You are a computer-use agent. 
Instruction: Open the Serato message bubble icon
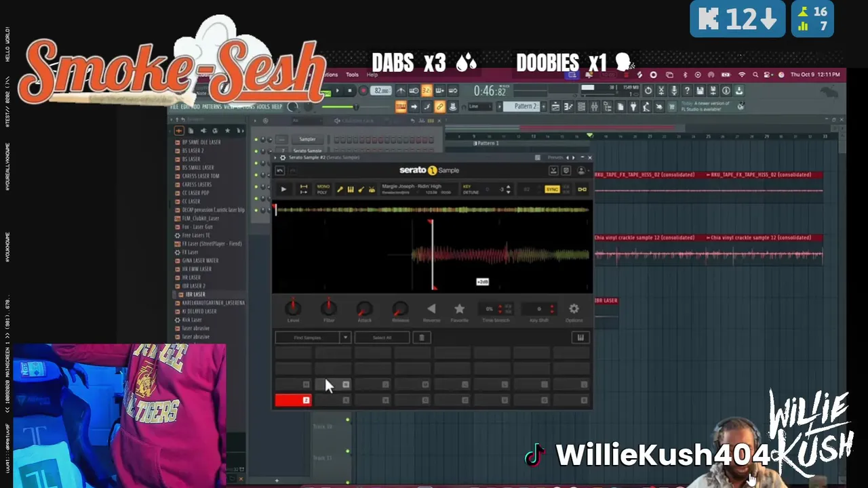[566, 171]
